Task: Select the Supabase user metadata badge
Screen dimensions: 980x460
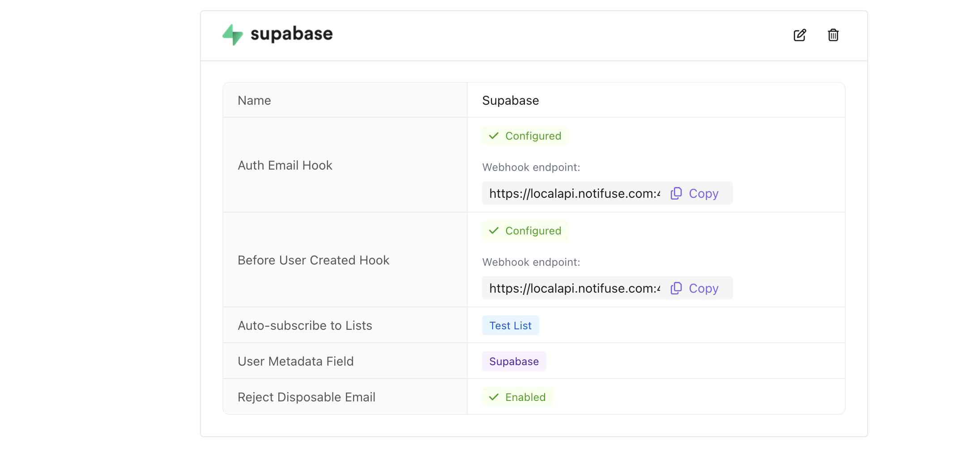Action: [x=514, y=361]
